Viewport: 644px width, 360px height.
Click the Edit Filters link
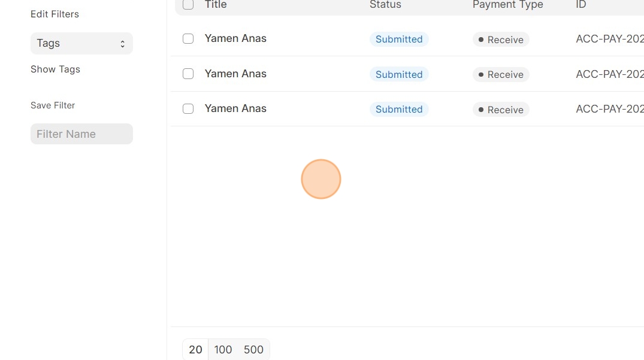[55, 14]
